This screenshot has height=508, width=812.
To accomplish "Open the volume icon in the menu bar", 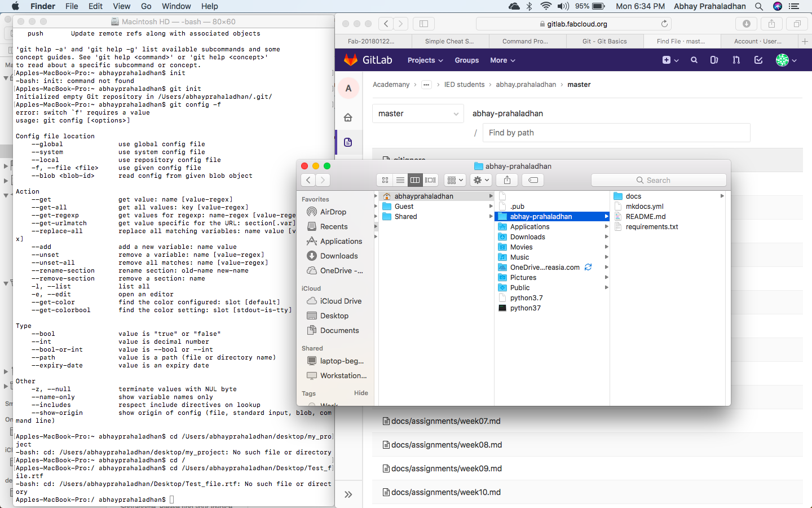I will [x=563, y=6].
